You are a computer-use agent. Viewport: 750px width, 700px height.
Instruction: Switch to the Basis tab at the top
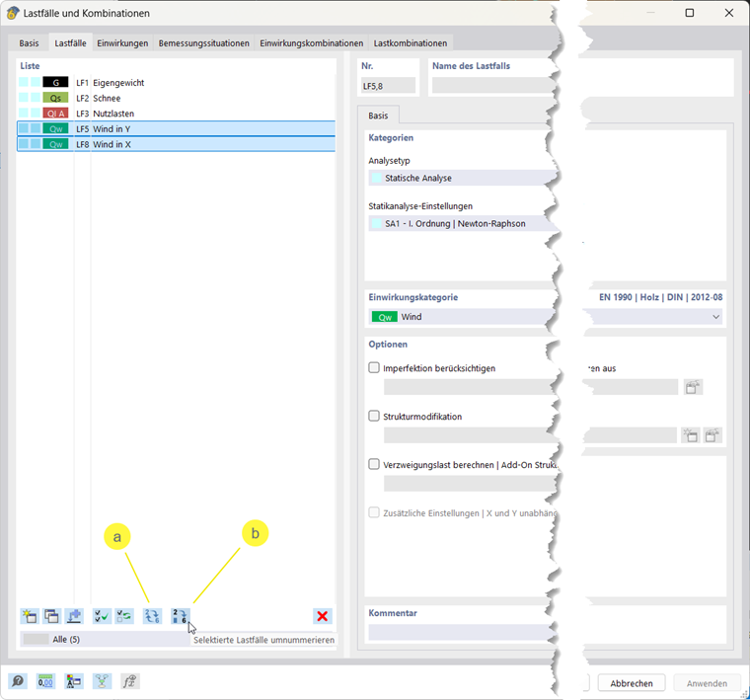[29, 43]
